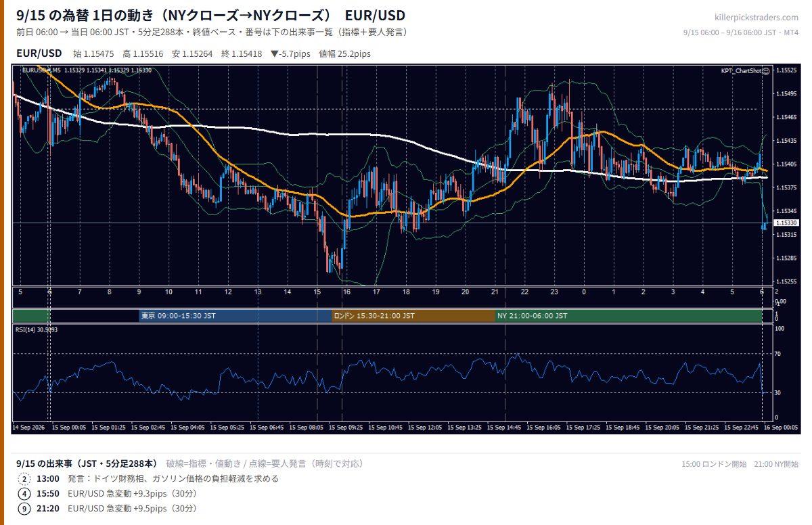Click the RSI 30 level label
Image resolution: width=812 pixels, height=525 pixels.
click(x=778, y=392)
